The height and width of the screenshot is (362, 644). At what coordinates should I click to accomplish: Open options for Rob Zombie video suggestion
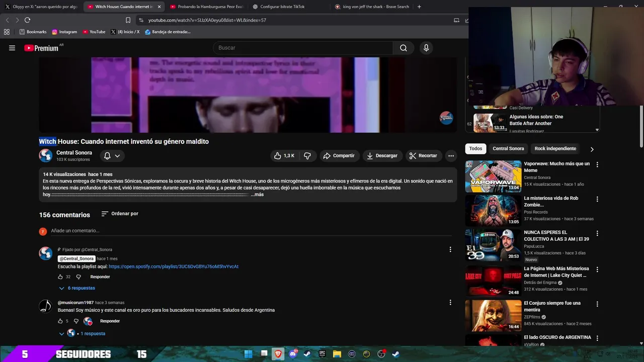[597, 199]
